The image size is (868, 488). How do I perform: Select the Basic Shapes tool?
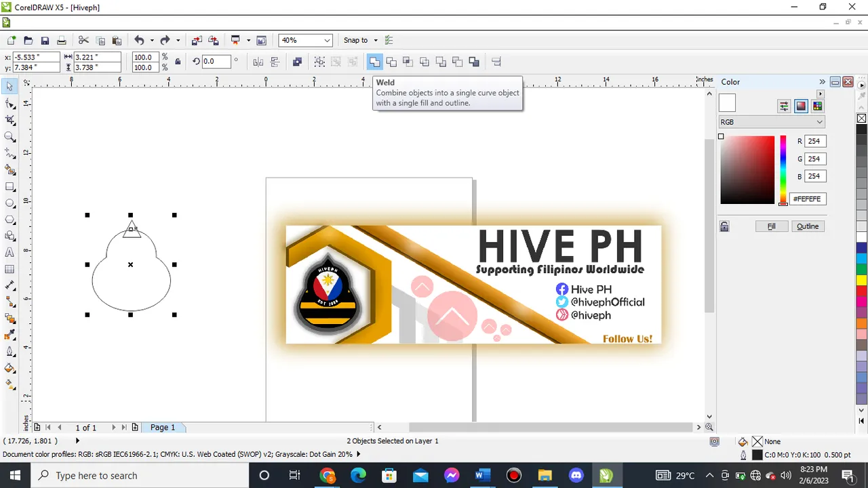coord(9,236)
